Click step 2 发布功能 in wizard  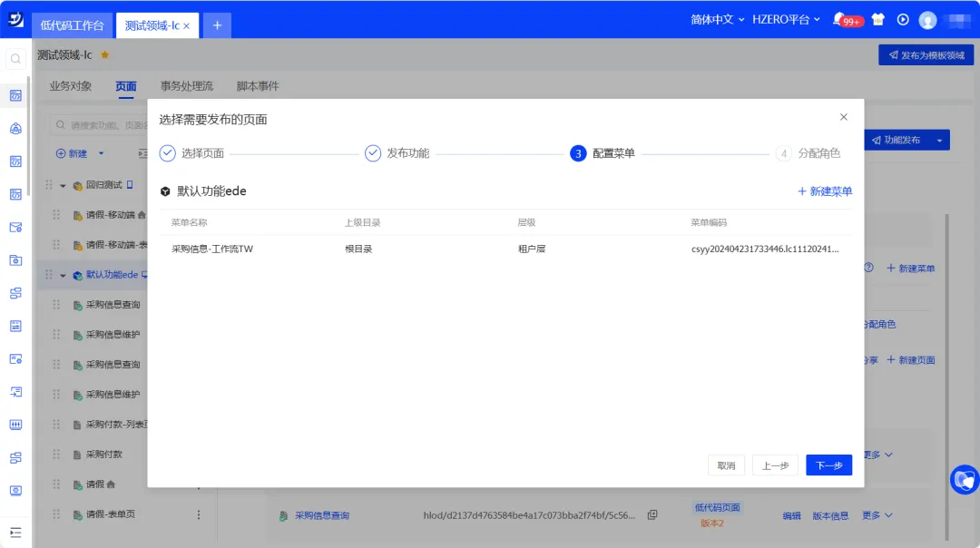coord(397,153)
